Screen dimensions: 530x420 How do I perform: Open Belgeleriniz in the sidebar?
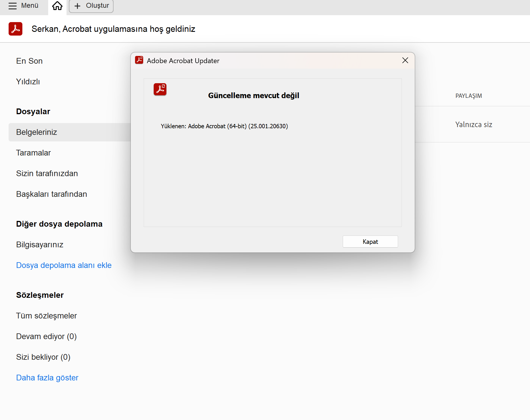(36, 132)
